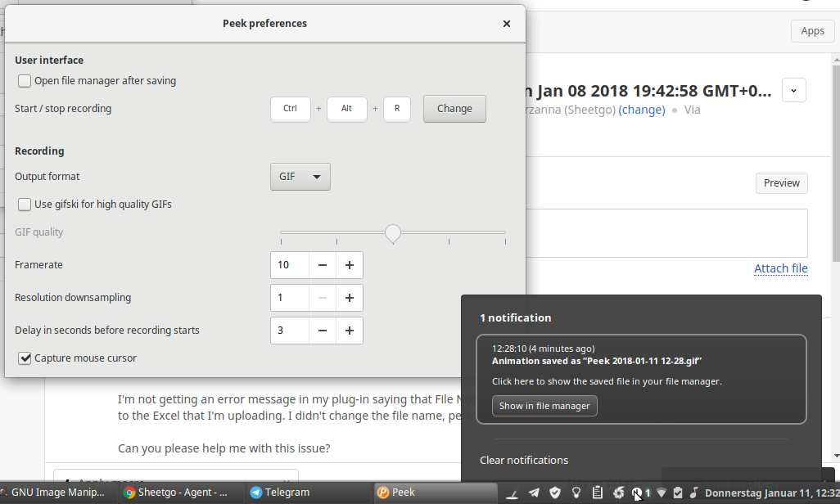The height and width of the screenshot is (504, 840).
Task: Increase recording delay with plus button
Action: click(350, 331)
